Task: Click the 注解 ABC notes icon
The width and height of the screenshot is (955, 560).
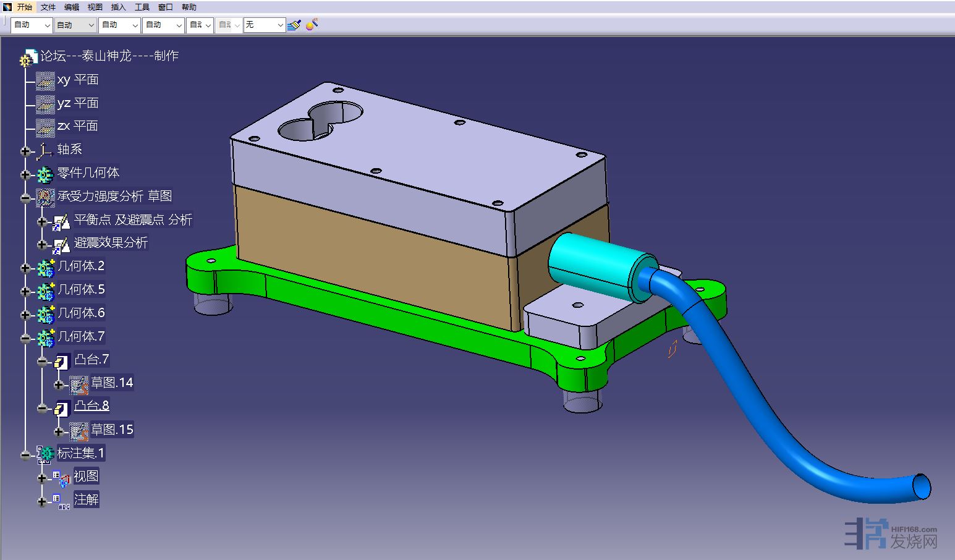Action: click(x=62, y=501)
